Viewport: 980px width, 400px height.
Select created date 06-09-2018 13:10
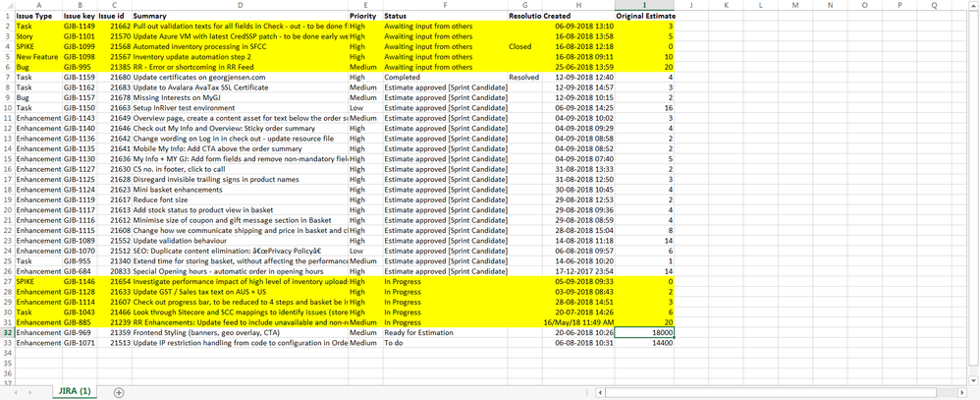578,27
